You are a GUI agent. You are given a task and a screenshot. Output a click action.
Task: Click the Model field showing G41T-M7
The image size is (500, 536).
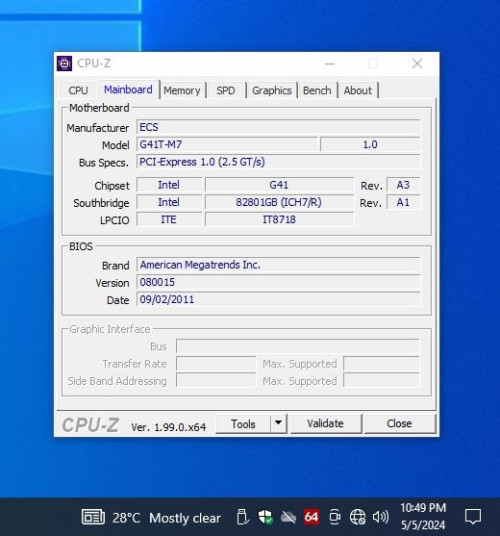[x=227, y=144]
